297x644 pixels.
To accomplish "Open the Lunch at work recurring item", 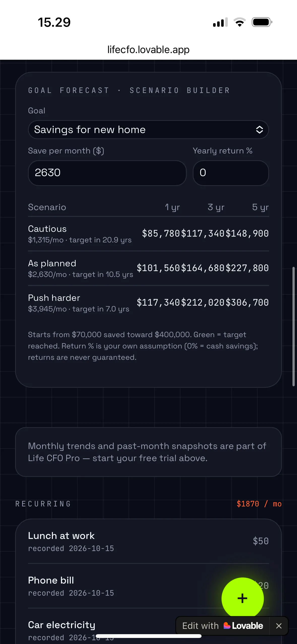I will pos(148,541).
